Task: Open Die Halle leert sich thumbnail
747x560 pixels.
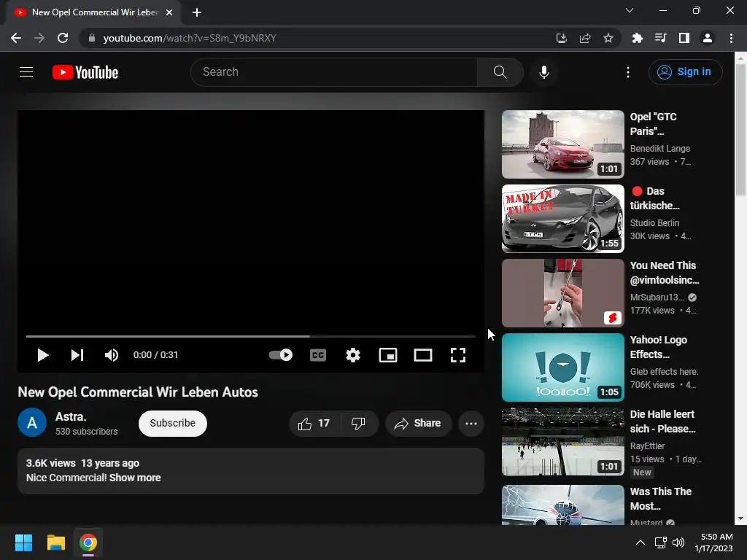Action: coord(562,441)
